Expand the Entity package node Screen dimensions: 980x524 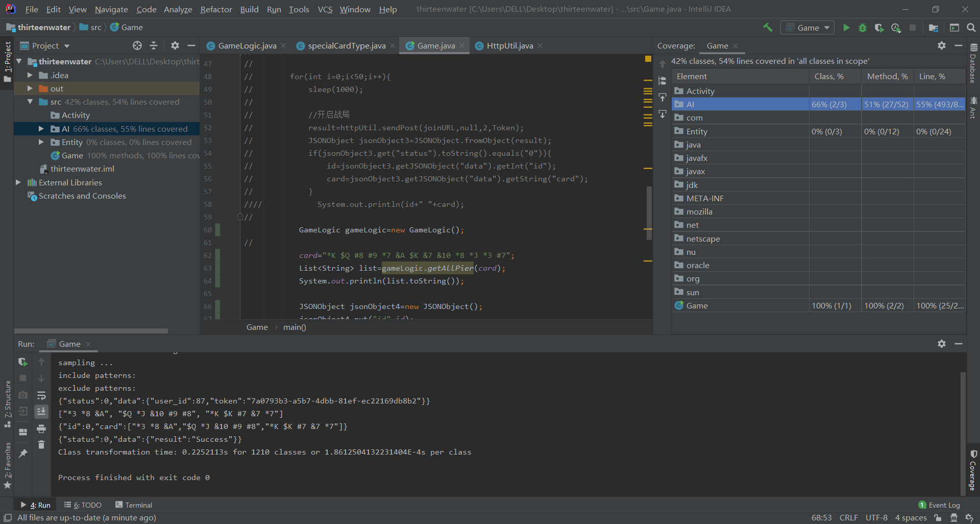click(x=41, y=142)
